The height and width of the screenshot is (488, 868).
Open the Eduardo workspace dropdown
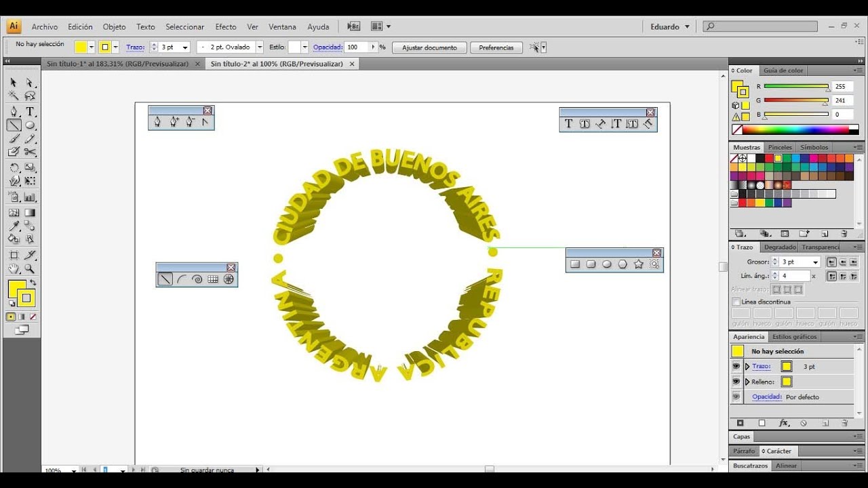click(x=670, y=27)
